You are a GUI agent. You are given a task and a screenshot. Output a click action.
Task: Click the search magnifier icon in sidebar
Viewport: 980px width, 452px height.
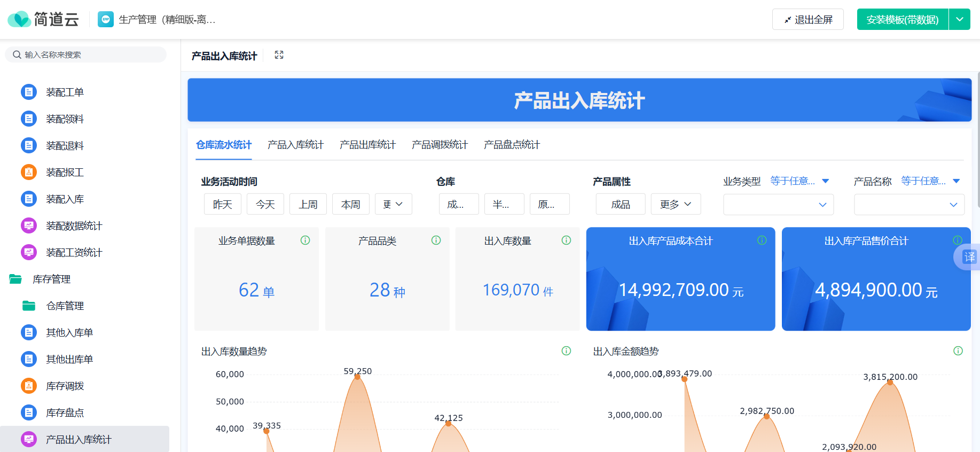pos(17,54)
